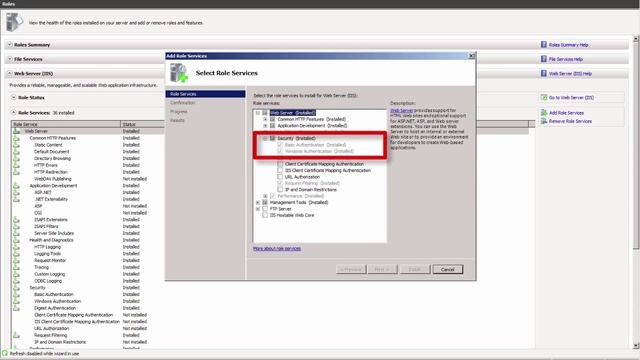Click the Add Role Services wizard server icon

pyautogui.click(x=179, y=73)
